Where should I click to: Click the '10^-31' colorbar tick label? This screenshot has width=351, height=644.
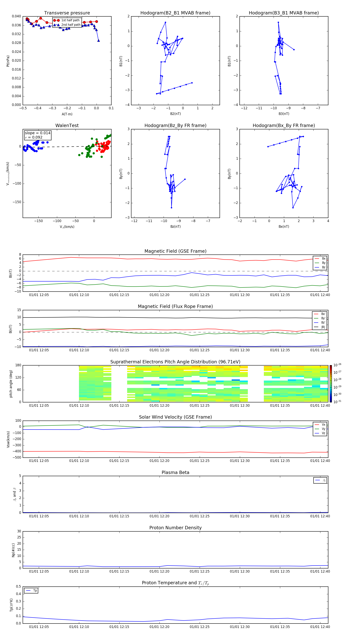[337, 402]
